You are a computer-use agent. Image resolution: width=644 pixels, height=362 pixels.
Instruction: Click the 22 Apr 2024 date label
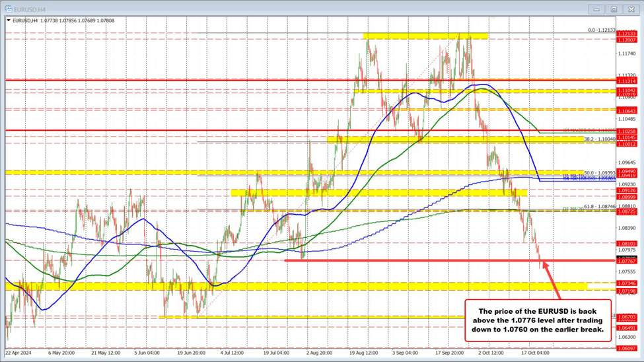(19, 352)
